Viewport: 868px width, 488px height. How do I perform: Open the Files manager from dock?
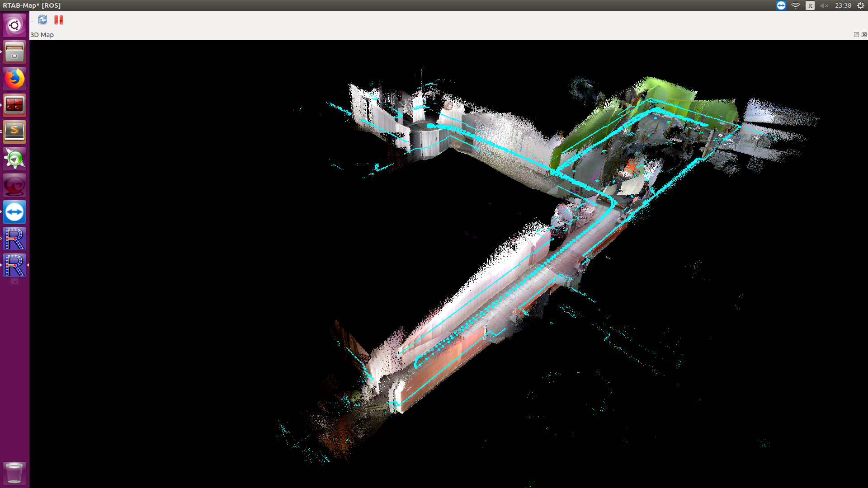14,52
